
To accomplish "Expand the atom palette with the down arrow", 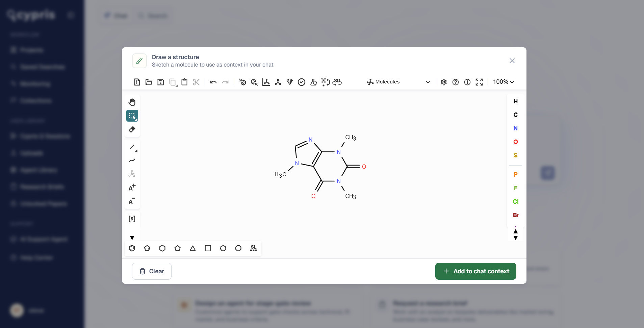I will 516,238.
